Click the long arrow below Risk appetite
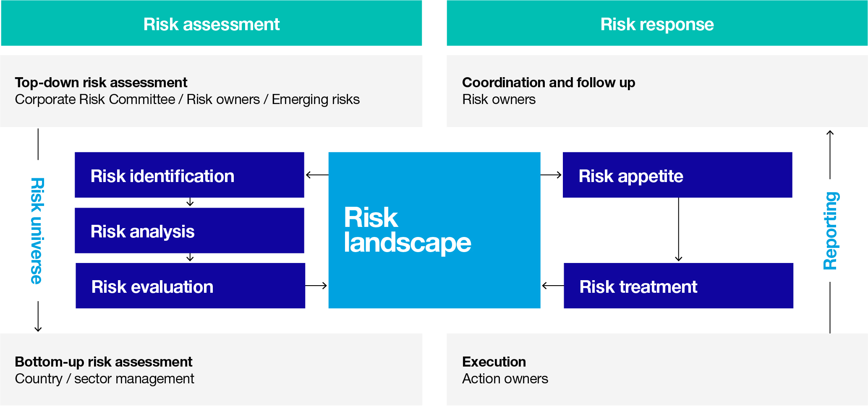 click(x=678, y=230)
